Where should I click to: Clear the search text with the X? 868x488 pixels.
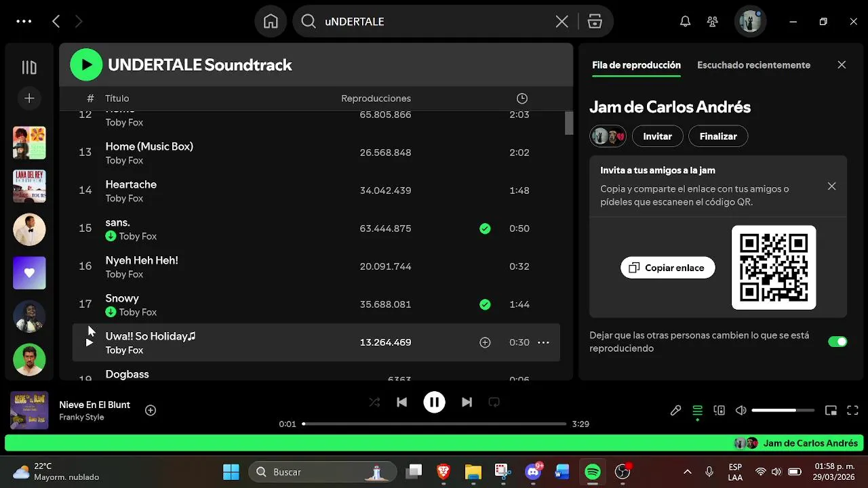[x=561, y=22]
